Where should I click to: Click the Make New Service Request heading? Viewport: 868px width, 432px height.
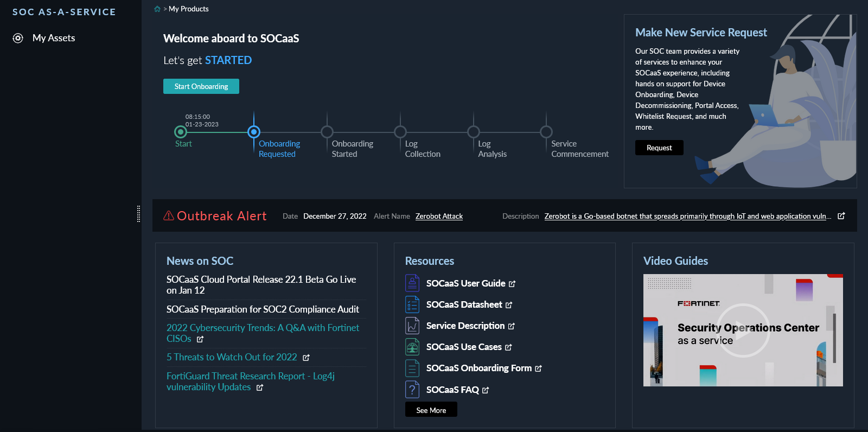[x=701, y=33]
